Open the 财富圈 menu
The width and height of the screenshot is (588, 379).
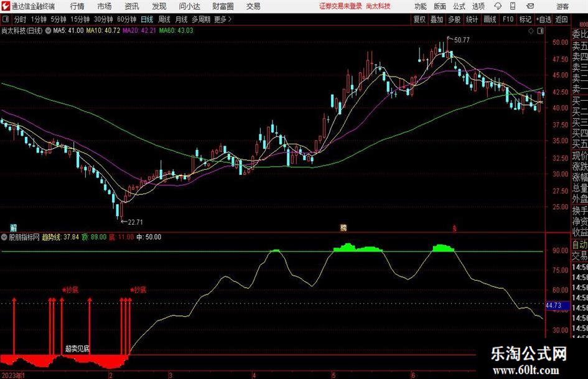click(x=223, y=6)
